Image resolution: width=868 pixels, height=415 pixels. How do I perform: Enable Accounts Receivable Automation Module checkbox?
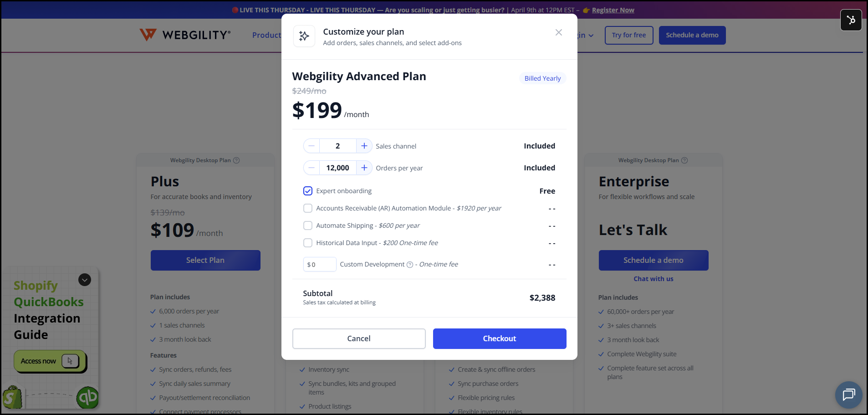click(308, 208)
